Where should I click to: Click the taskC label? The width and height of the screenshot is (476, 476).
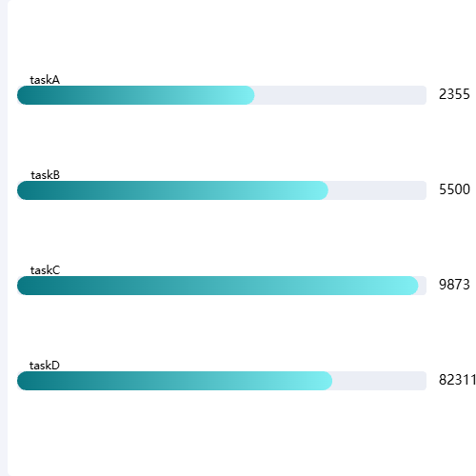coord(45,270)
